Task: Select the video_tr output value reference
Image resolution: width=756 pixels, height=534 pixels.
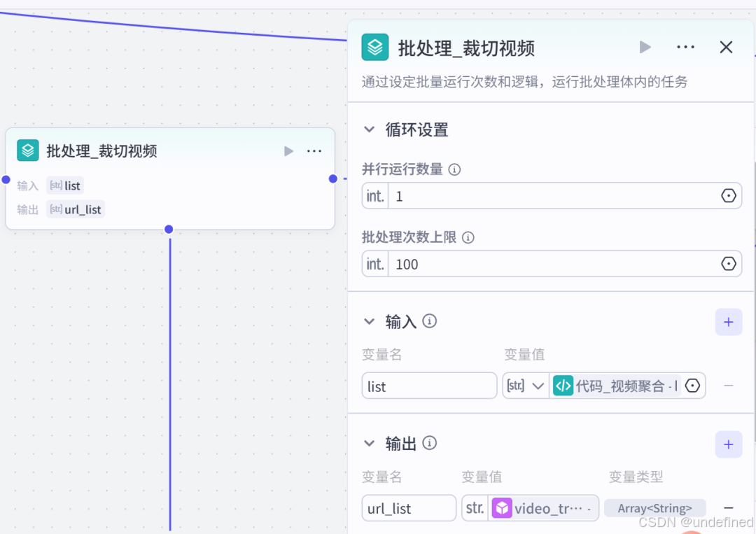Action: (x=542, y=509)
